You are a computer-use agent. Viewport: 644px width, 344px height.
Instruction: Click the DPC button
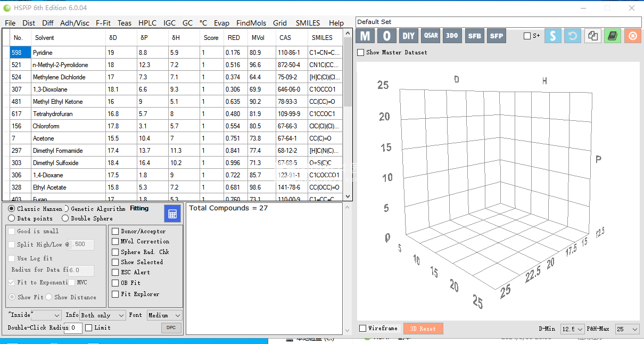pyautogui.click(x=171, y=327)
